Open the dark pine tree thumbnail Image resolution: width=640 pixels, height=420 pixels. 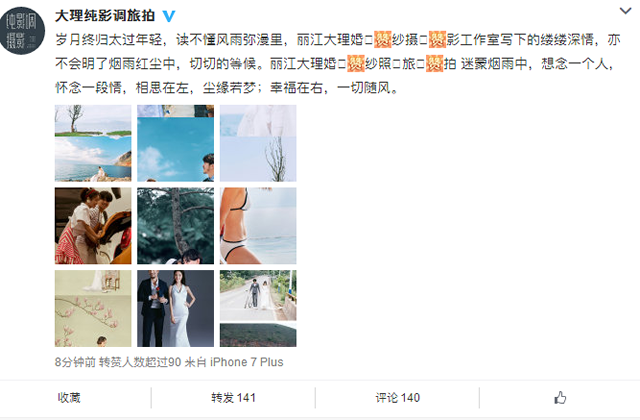tap(176, 226)
